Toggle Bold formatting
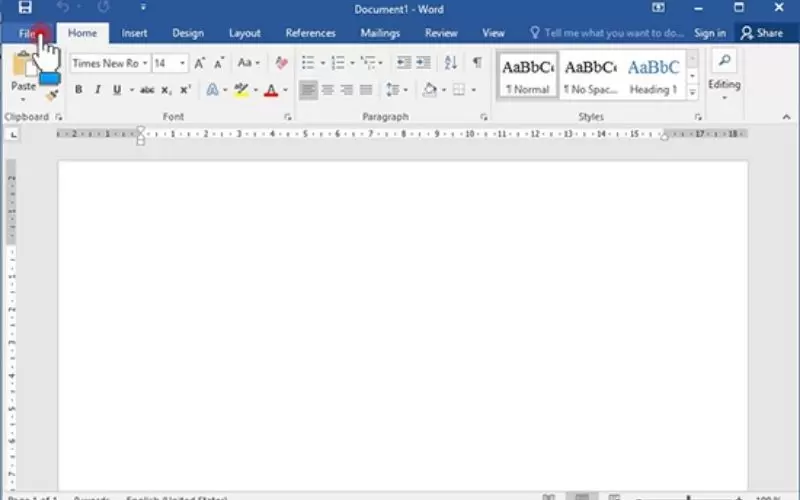Image resolution: width=800 pixels, height=500 pixels. coord(79,90)
